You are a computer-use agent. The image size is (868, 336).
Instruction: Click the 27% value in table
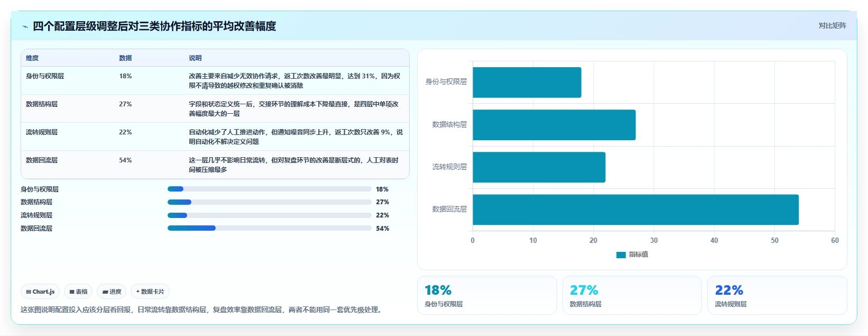click(x=125, y=104)
